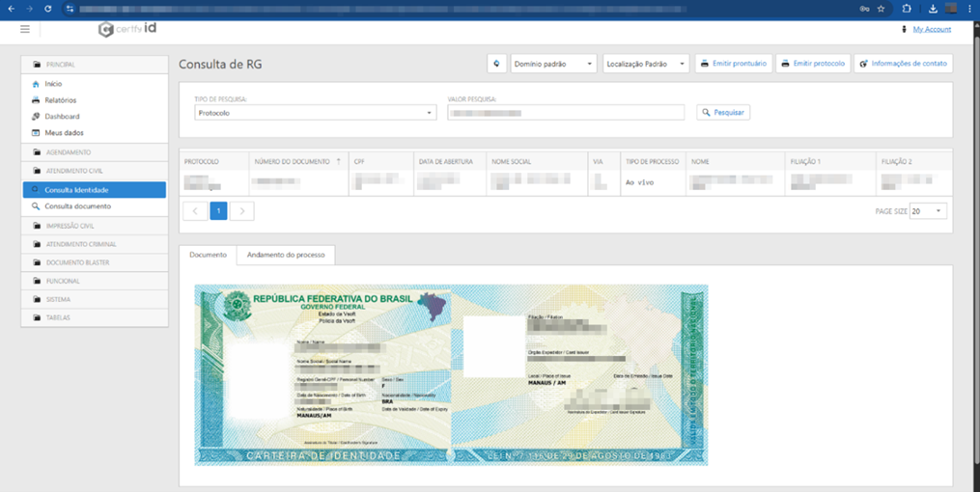Click the 'Ao vivo' table cell
980x492 pixels.
(x=653, y=183)
